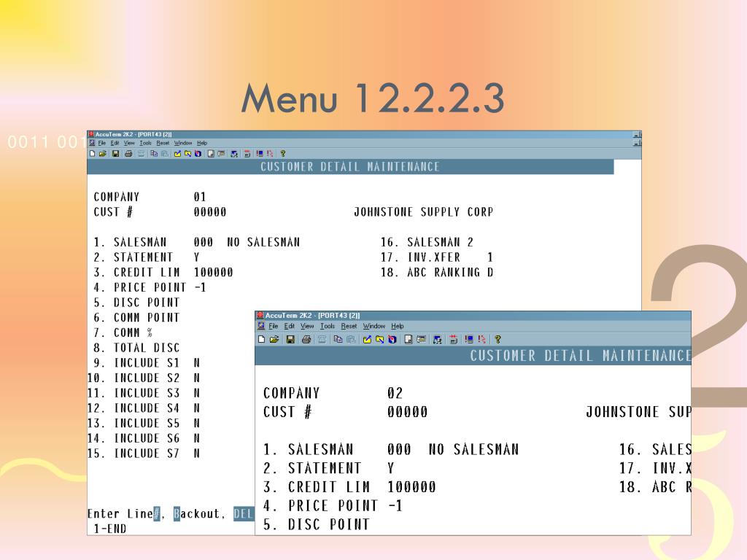Screen dimensions: 747x560
Task: Click Copy icon in back Company 01 window toolbar
Action: [154, 153]
